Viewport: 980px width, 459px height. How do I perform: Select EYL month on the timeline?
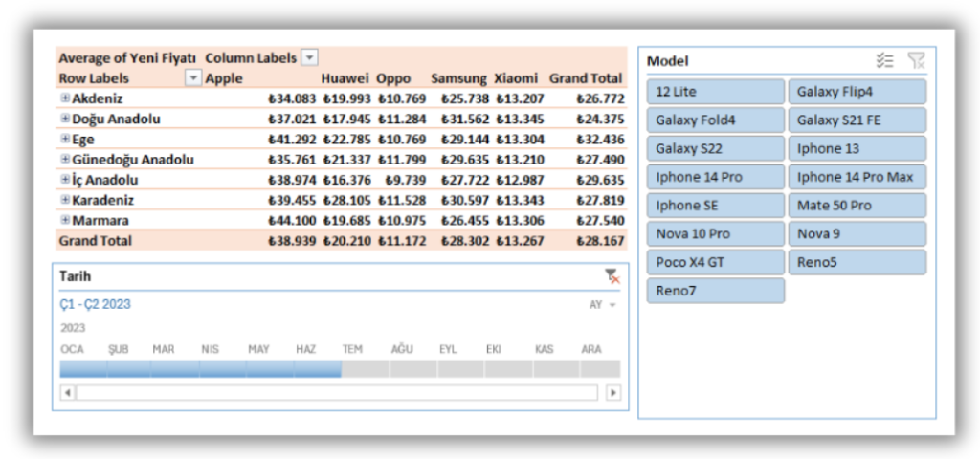460,368
